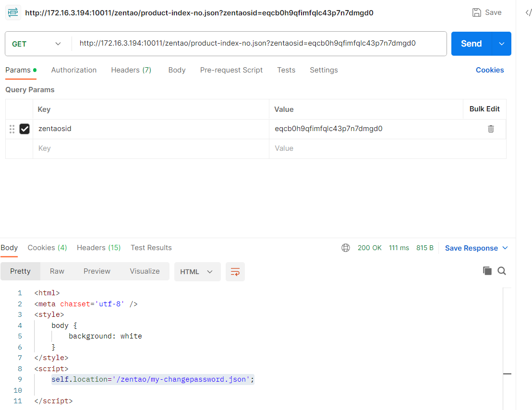532x410 pixels.
Task: Expand the Send button options arrow
Action: (x=502, y=44)
